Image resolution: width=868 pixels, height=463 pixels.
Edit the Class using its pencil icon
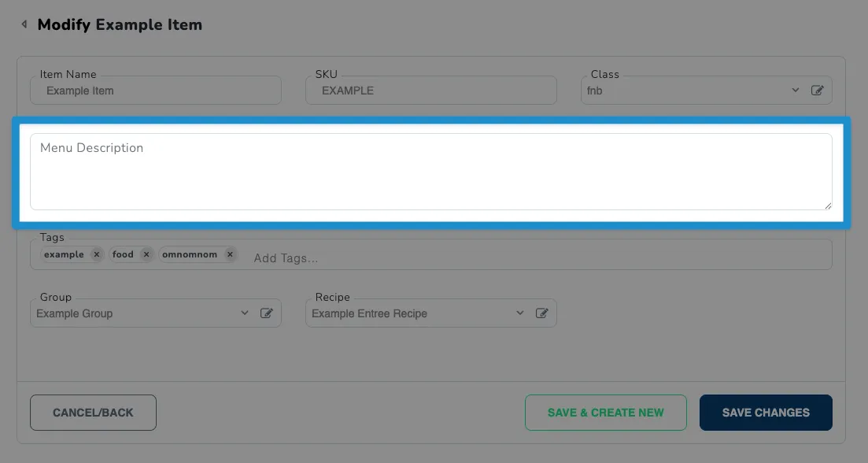coord(817,91)
